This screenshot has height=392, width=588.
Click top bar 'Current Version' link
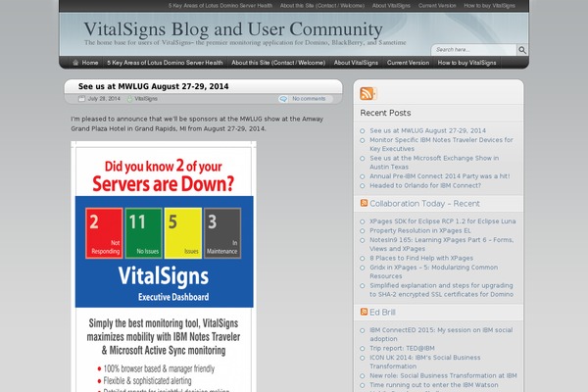click(437, 6)
